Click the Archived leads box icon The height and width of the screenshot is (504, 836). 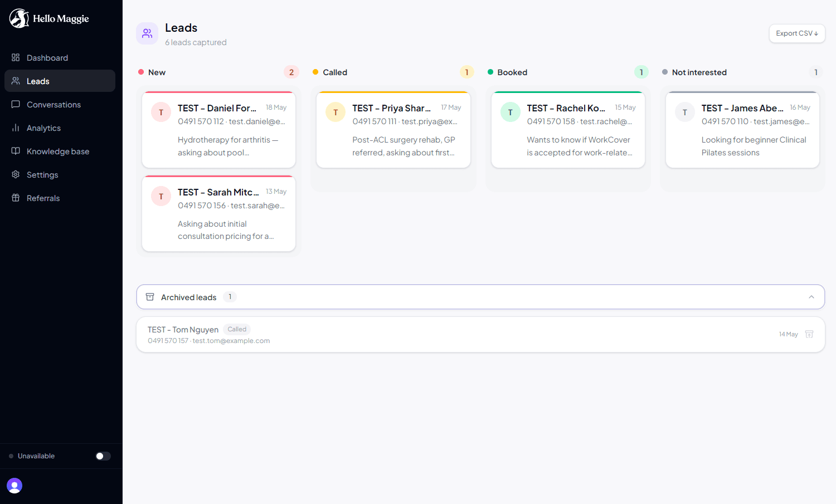150,297
